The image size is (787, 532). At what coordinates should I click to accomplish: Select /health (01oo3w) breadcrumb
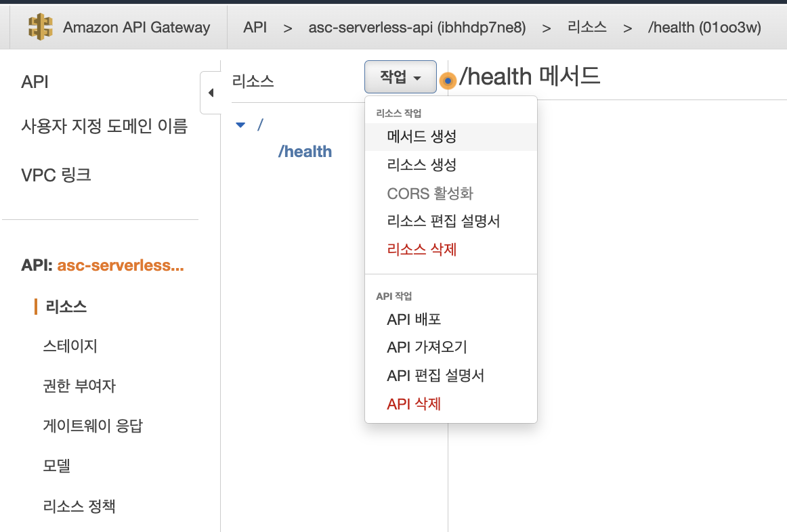(x=704, y=27)
